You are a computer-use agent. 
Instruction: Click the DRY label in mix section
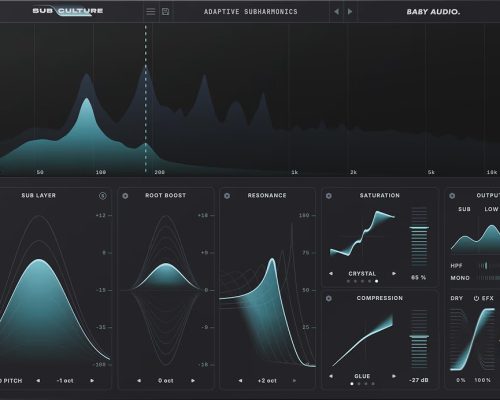[x=457, y=298]
